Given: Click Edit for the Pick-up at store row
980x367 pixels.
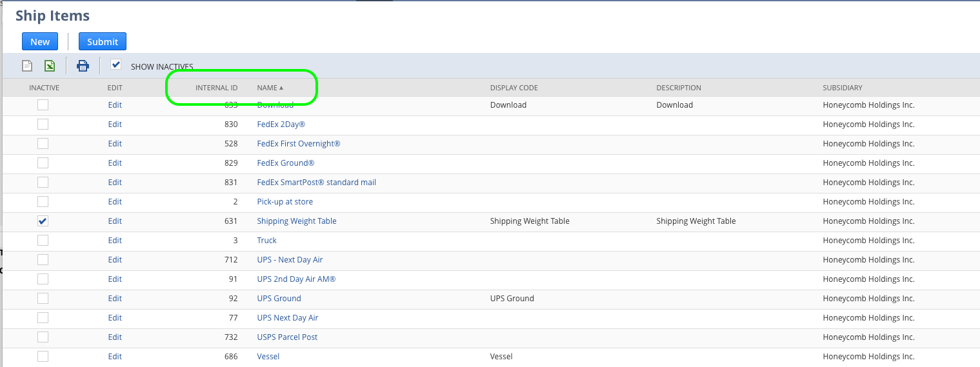Looking at the screenshot, I should [115, 202].
